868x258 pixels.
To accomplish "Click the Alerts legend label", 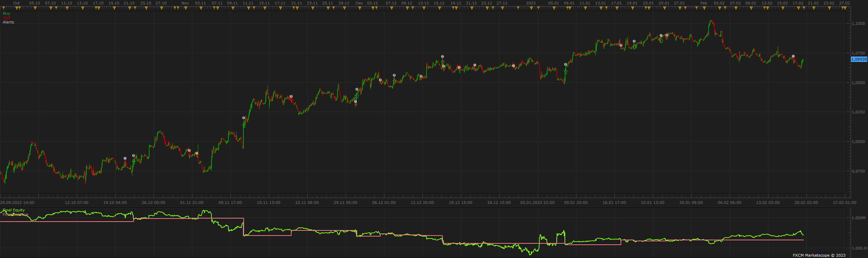I will tap(8, 22).
